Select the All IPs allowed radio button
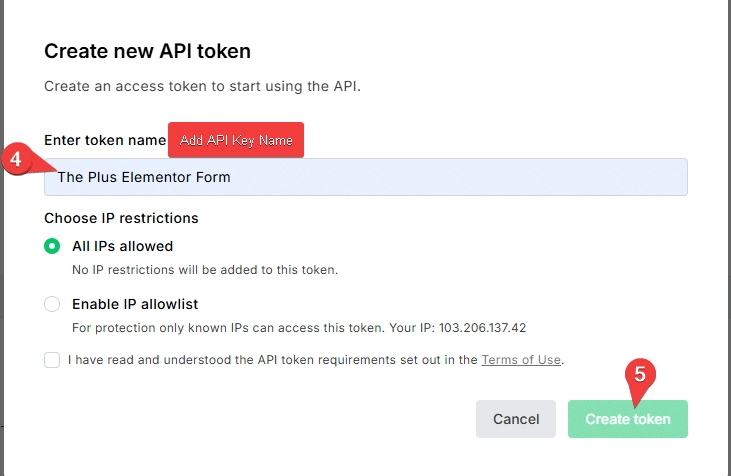 pyautogui.click(x=52, y=246)
